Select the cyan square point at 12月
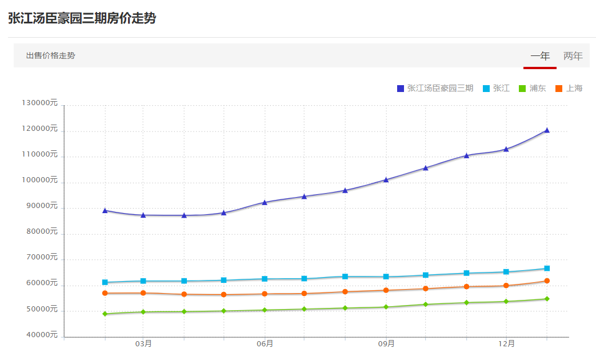Screen dimensions: 596x364 pos(506,271)
